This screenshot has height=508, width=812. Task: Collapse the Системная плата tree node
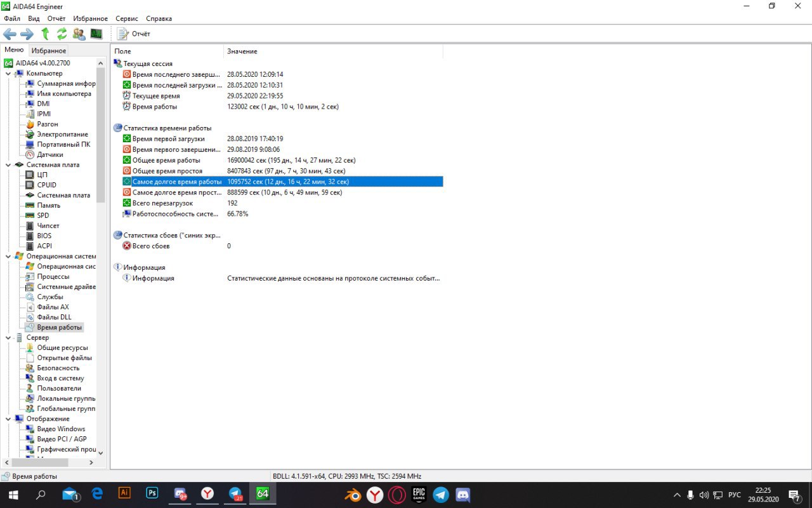tap(8, 165)
